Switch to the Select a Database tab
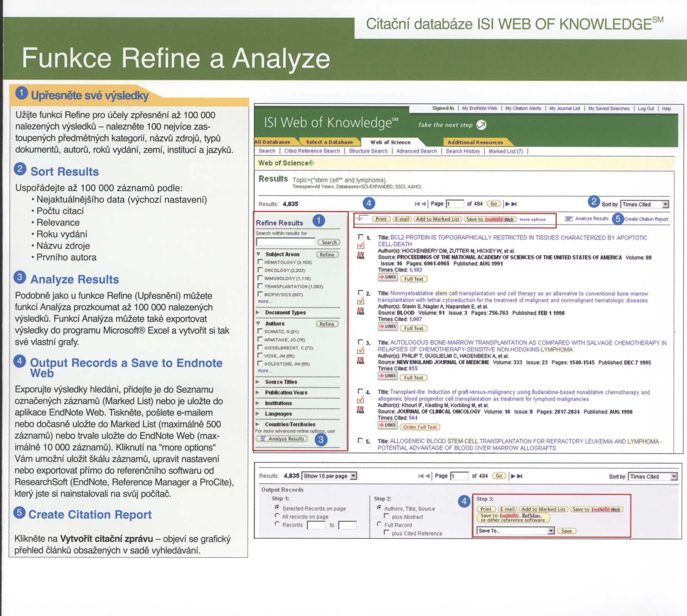Image resolution: width=687 pixels, height=616 pixels. (x=329, y=142)
